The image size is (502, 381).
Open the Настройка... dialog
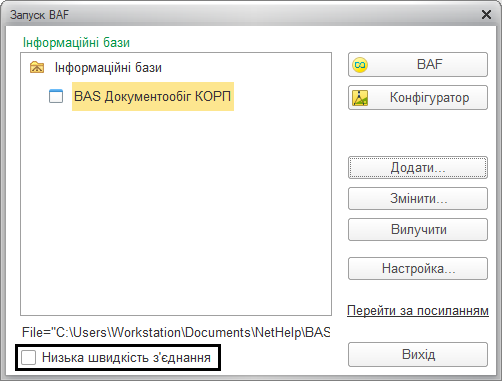[418, 268]
